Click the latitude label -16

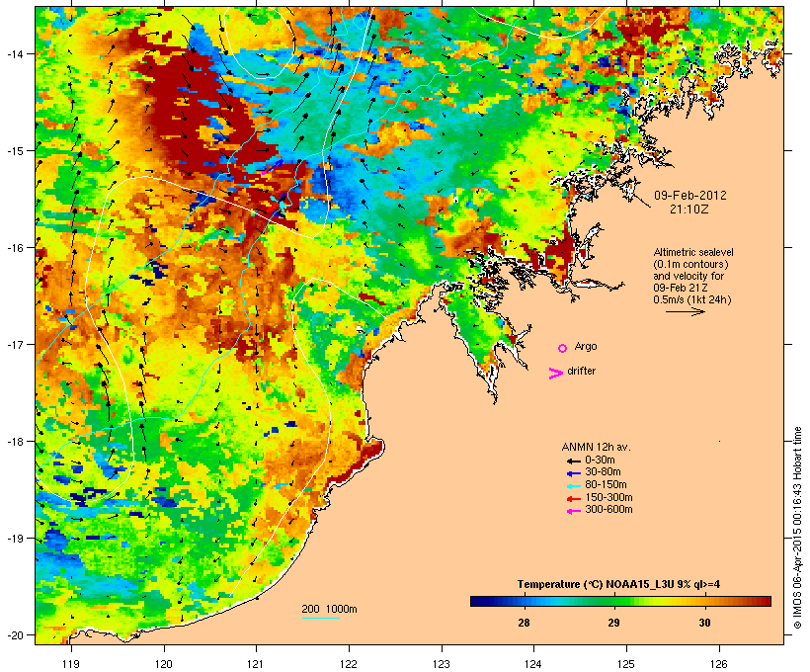coord(14,248)
